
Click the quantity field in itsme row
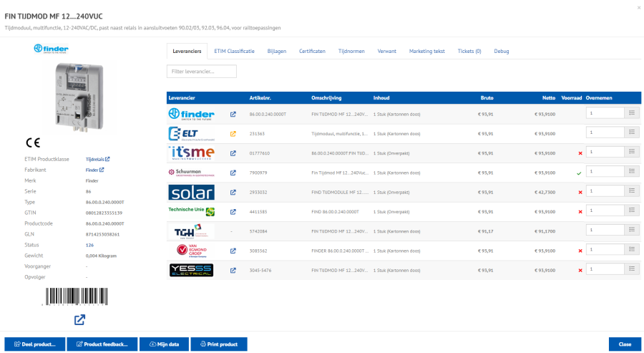coord(605,153)
